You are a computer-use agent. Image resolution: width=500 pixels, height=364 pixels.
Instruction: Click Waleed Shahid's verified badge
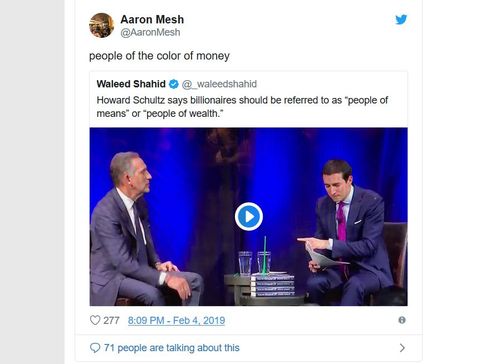pos(174,84)
